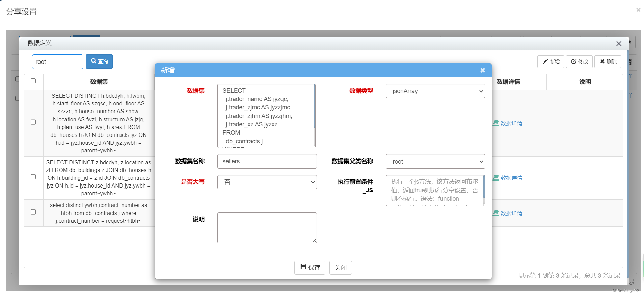Click the SELECT DISTINCT h.bdcdyh query cell

click(99, 123)
